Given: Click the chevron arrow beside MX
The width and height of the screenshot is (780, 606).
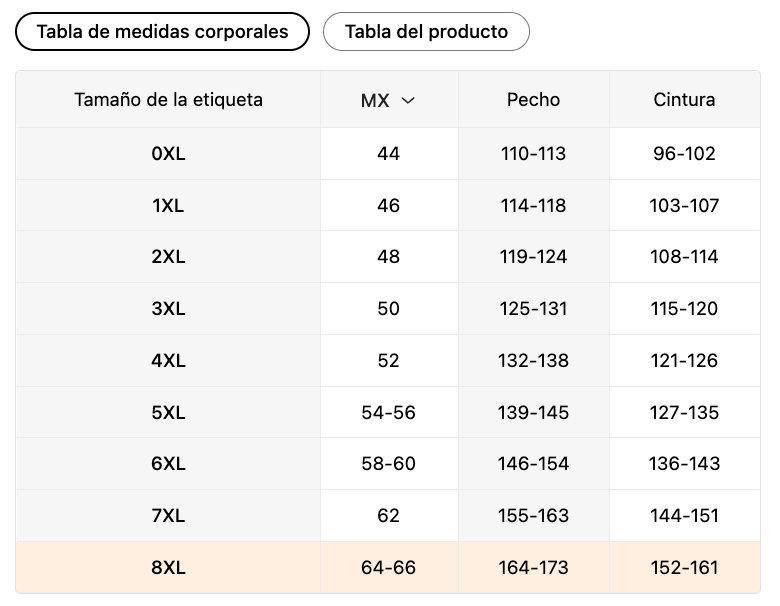Looking at the screenshot, I should point(408,101).
